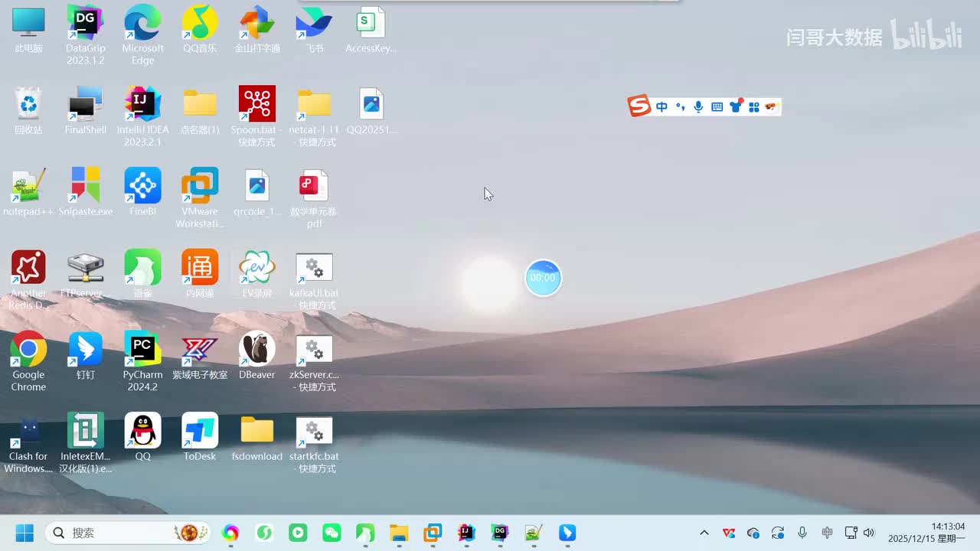Image resolution: width=980 pixels, height=551 pixels.
Task: Click the blue 00:00 recording timer bubble
Action: (543, 277)
